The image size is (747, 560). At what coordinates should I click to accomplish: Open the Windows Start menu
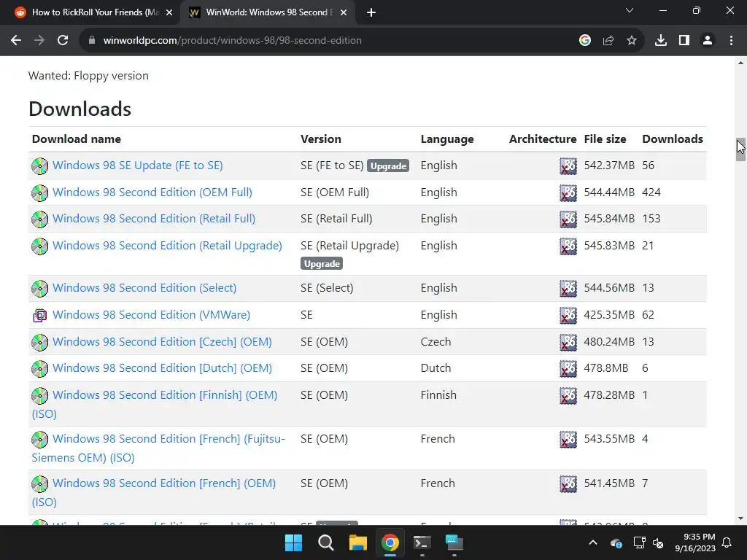[293, 542]
